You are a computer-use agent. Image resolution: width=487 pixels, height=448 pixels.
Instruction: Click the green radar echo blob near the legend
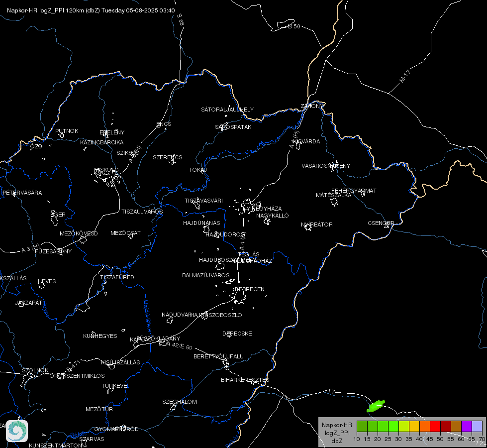pos(376,406)
